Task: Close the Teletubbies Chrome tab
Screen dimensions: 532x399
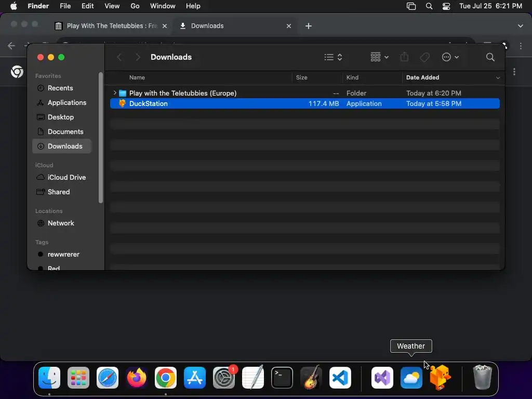Action: [165, 26]
